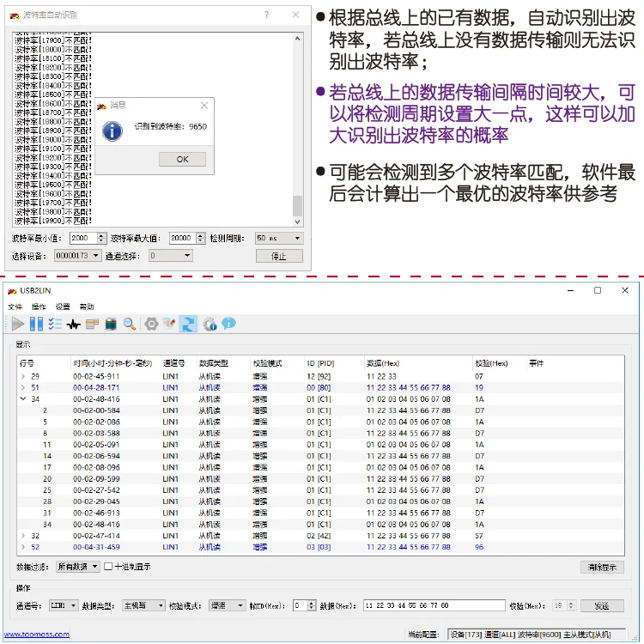The image size is (644, 644).
Task: Confirm the baud rate message with OK
Action: tap(182, 160)
